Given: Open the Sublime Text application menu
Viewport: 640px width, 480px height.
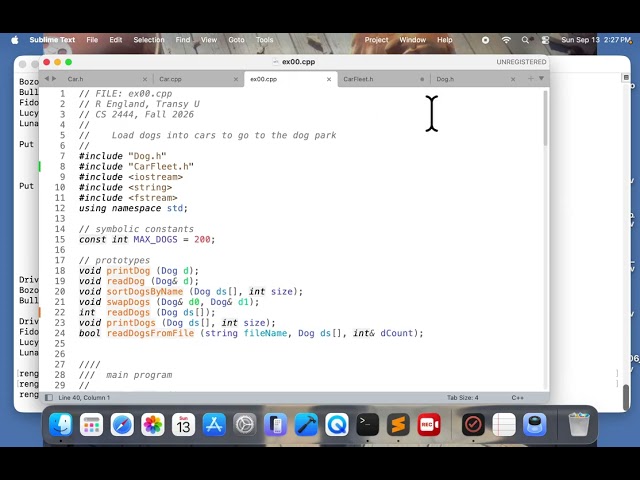Looking at the screenshot, I should [x=52, y=40].
